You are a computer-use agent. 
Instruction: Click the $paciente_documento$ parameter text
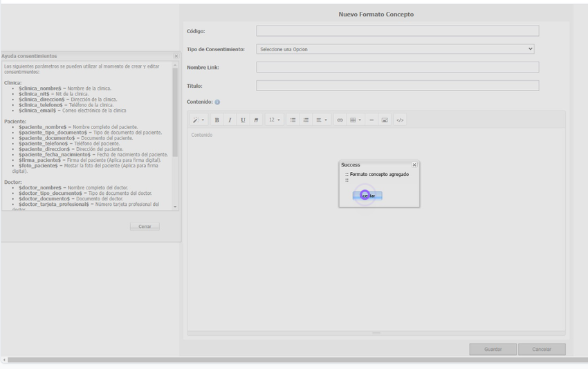click(47, 138)
